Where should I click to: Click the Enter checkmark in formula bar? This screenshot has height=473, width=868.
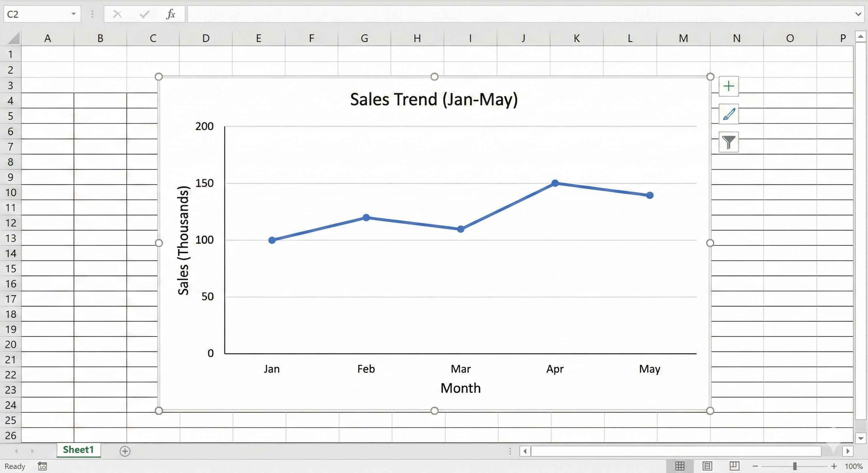pos(144,14)
